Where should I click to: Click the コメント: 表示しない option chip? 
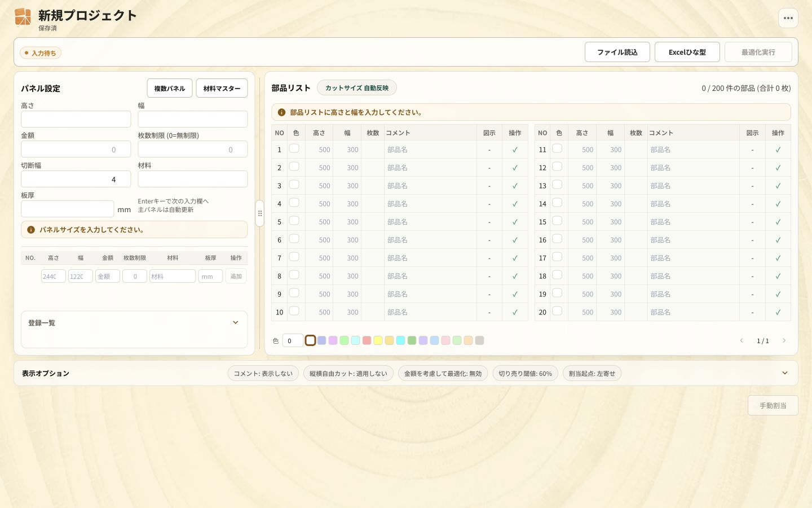[263, 374]
